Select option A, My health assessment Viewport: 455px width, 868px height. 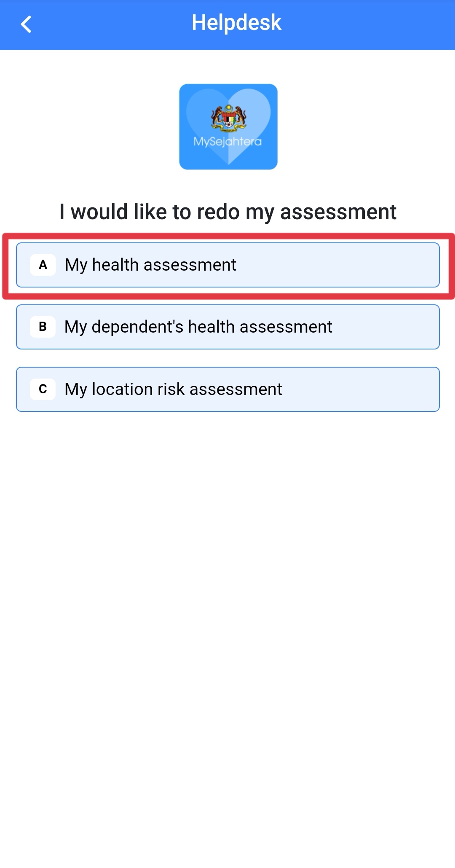point(228,265)
